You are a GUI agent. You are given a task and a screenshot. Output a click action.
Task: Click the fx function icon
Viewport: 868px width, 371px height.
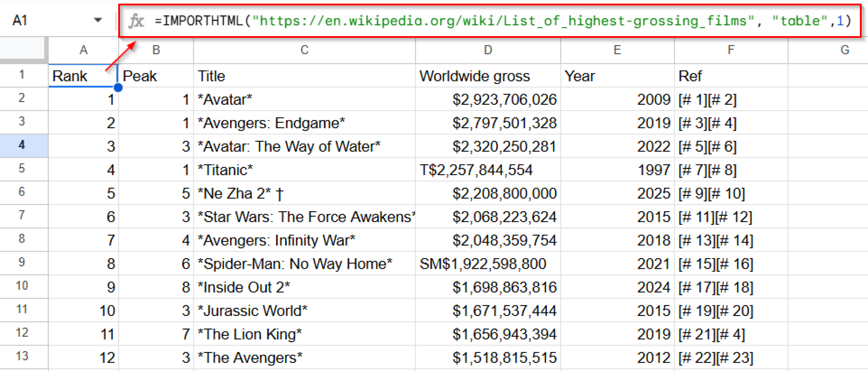coord(136,21)
